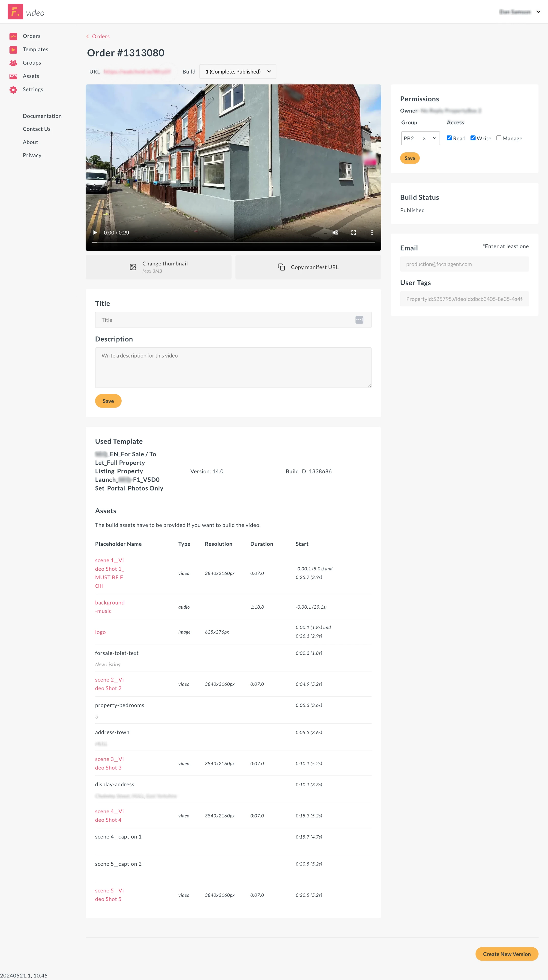Click the blurred order URL link
Image resolution: width=548 pixels, height=980 pixels.
tap(137, 71)
